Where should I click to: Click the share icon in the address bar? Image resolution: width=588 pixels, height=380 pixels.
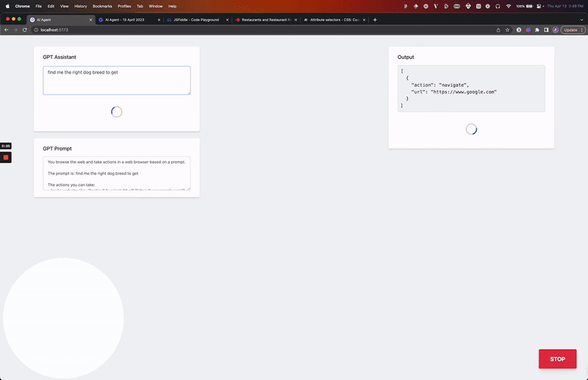point(498,30)
